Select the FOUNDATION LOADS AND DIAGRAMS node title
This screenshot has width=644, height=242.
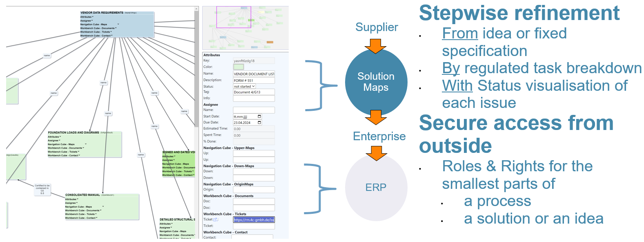coord(74,132)
